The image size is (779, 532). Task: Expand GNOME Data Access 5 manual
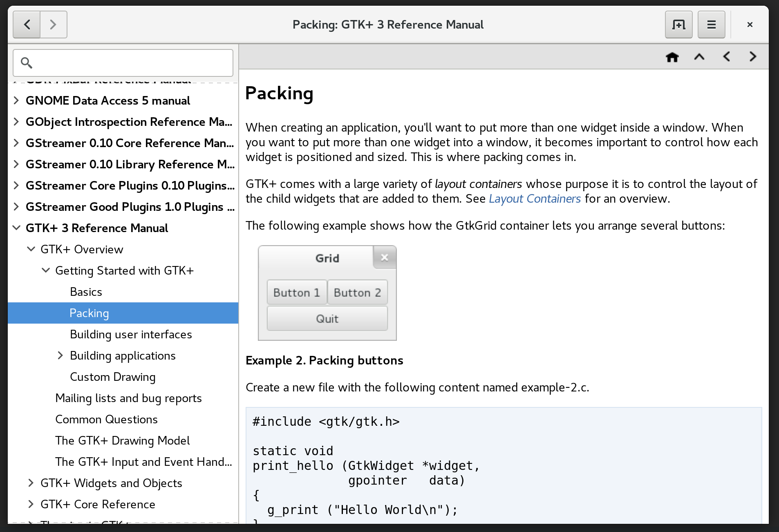[16, 101]
